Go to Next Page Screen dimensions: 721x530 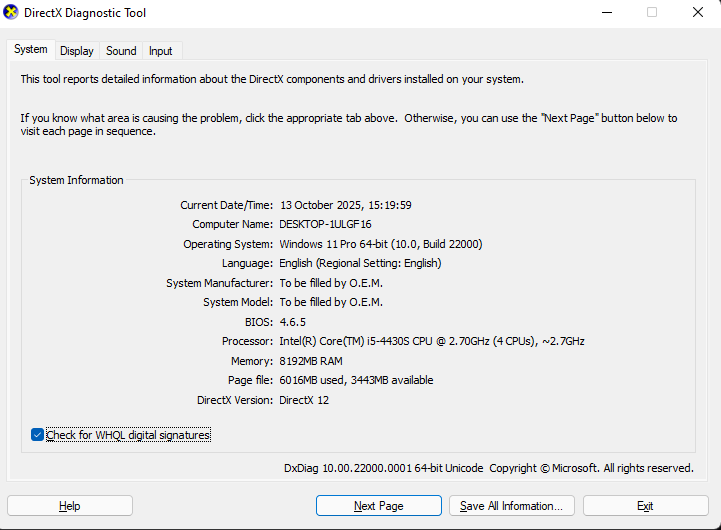tap(378, 506)
